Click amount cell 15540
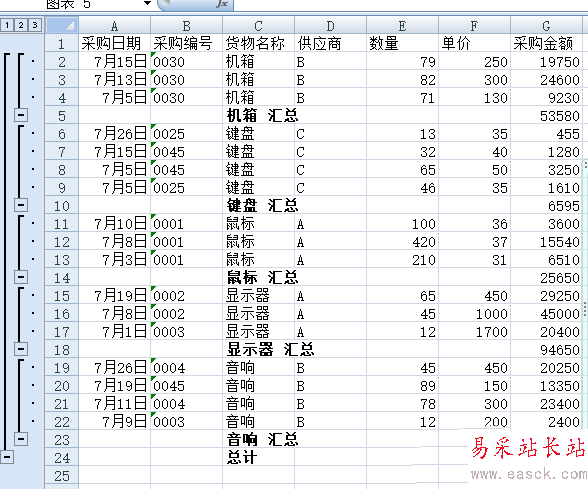Screen dimensions: 588x489 coord(546,242)
